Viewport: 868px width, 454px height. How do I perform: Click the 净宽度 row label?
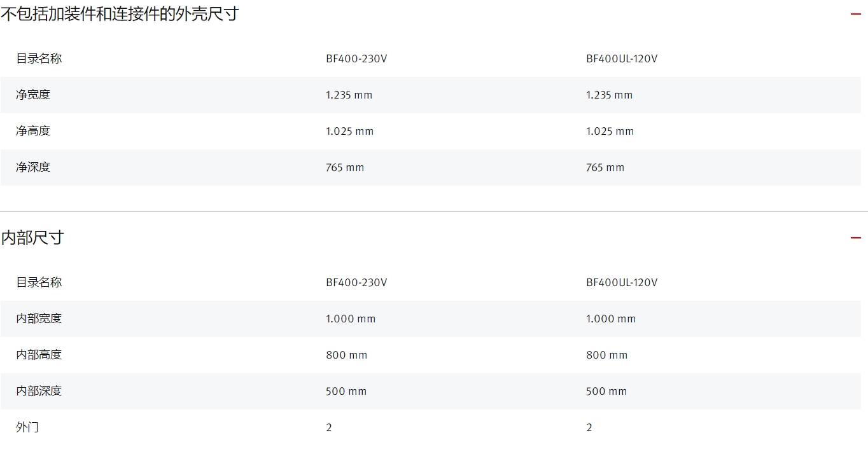[x=33, y=95]
